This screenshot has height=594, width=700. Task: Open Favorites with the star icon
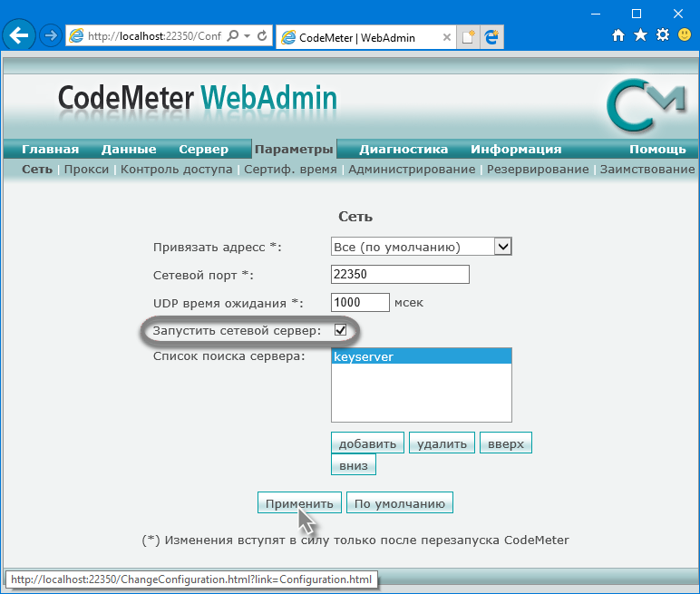pyautogui.click(x=640, y=34)
